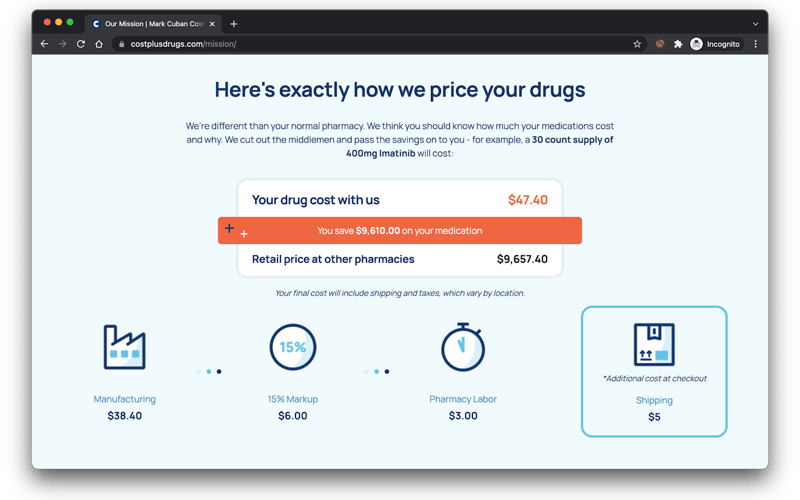Viewport: 800px width, 500px height.
Task: Click the $5 shipping amount
Action: tap(654, 417)
